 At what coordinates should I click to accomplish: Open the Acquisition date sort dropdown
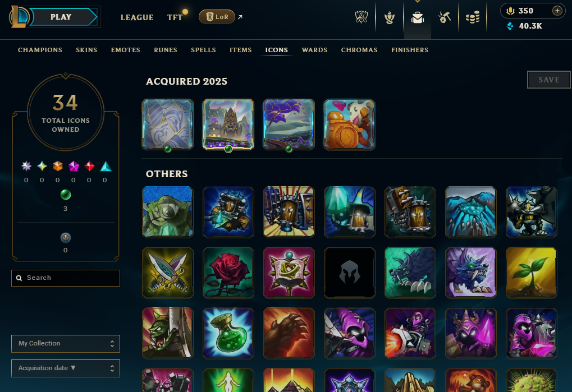tap(66, 368)
